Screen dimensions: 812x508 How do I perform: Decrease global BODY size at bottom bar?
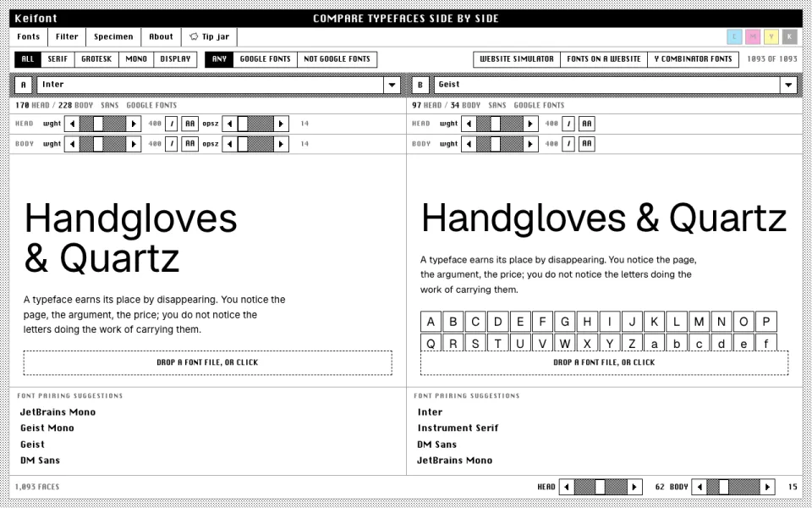(x=700, y=488)
